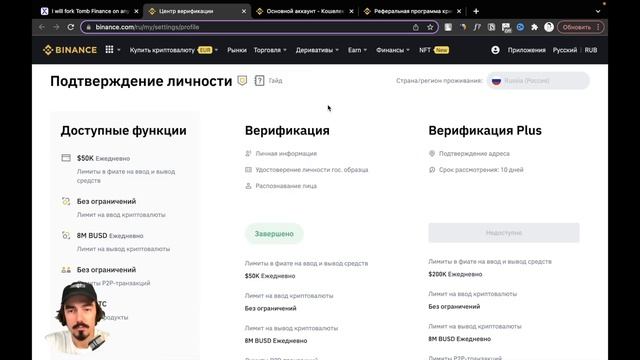Click the face recognition person icon

click(248, 186)
